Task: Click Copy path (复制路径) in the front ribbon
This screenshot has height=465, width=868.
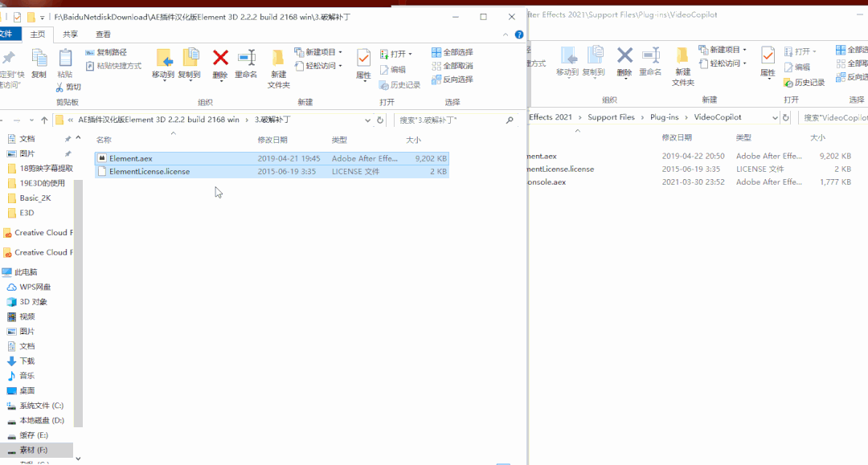Action: click(x=106, y=52)
